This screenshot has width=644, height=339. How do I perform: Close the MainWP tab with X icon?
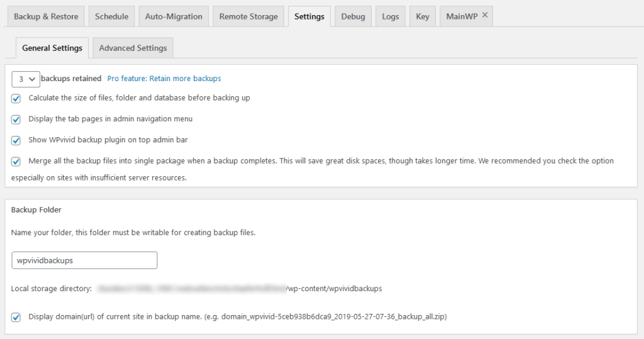[x=485, y=15]
